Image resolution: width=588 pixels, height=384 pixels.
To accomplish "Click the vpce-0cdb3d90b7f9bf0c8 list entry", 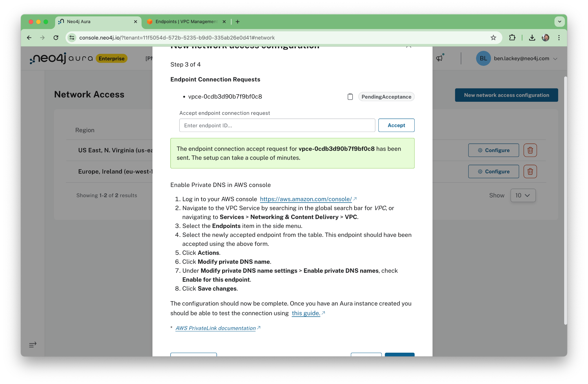I will pos(225,97).
